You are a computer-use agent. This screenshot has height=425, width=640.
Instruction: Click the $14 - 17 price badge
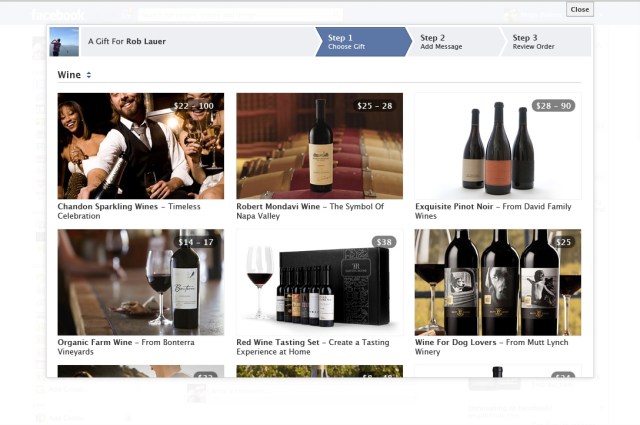196,242
